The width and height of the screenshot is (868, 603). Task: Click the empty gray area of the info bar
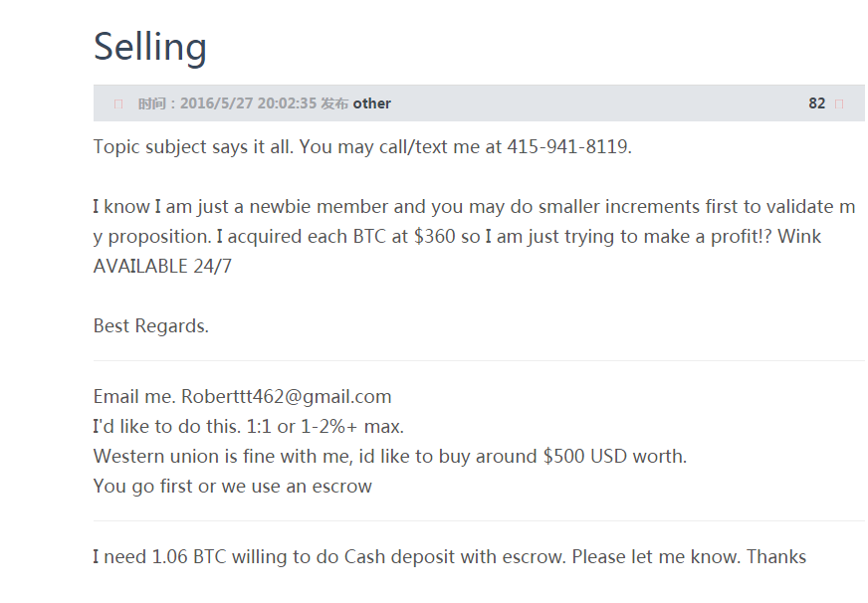(x=598, y=103)
